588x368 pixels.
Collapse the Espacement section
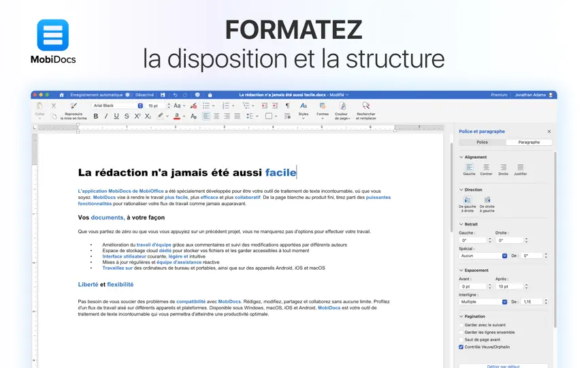click(461, 271)
